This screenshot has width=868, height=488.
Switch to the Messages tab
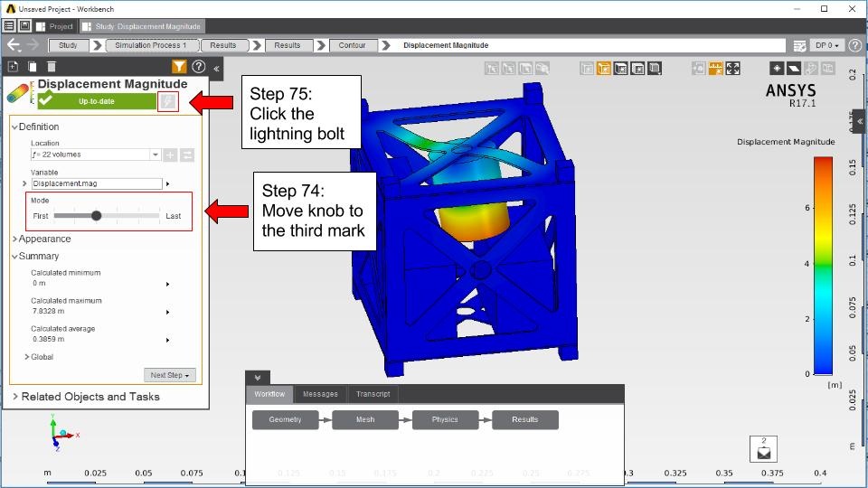320,394
